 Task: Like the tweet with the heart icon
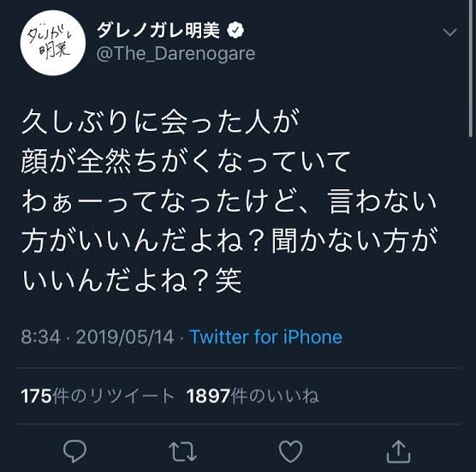[x=290, y=451]
